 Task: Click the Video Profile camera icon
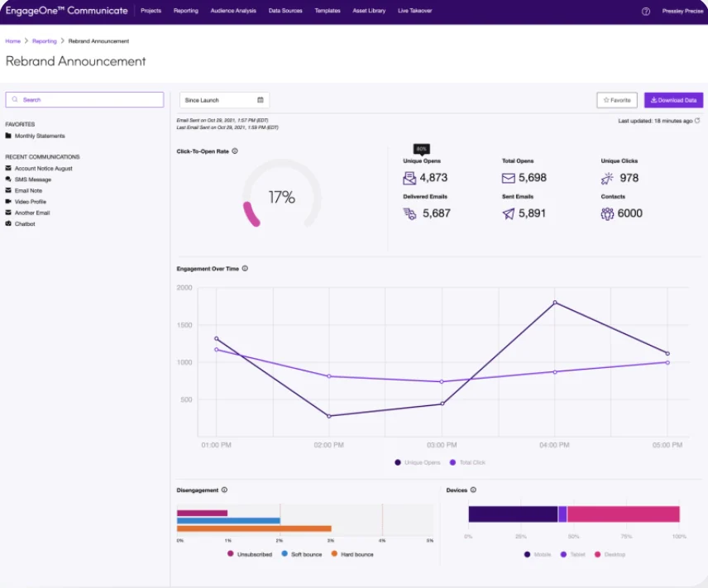(x=8, y=202)
